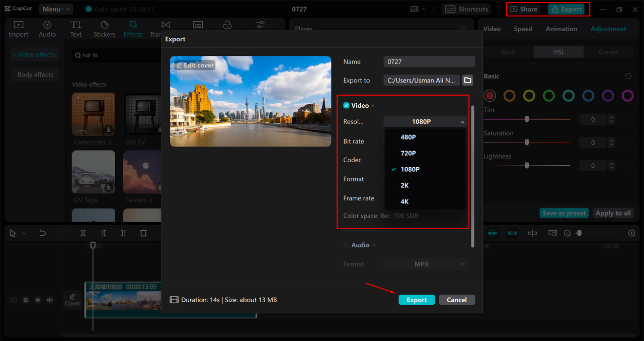
Task: Click the Undo arrow in timeline toolbar
Action: click(x=43, y=233)
